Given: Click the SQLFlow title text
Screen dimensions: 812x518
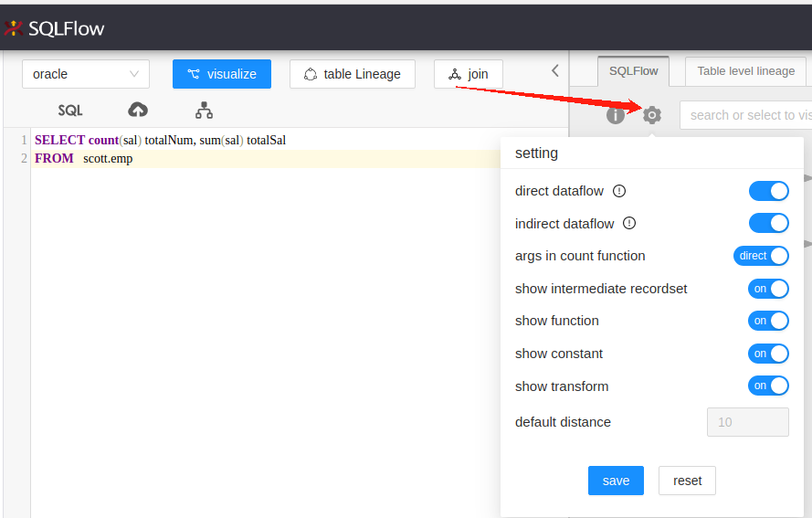Looking at the screenshot, I should tap(67, 28).
